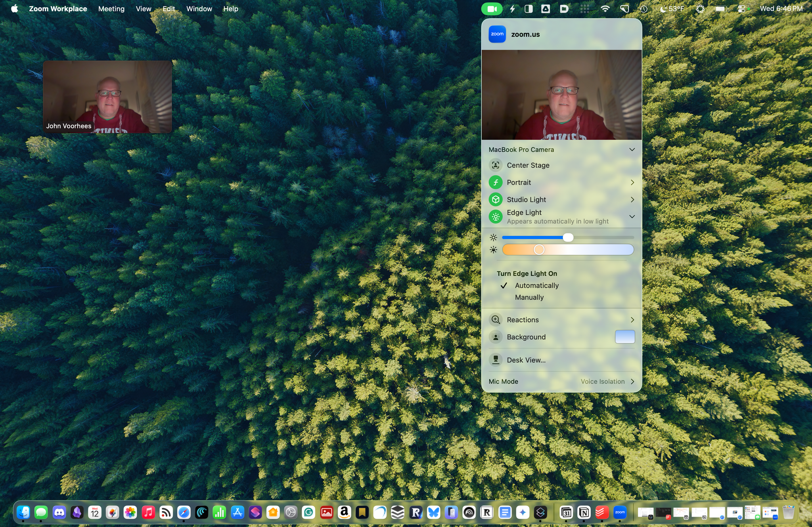812x527 pixels.
Task: Open the Meeting menu
Action: [111, 9]
